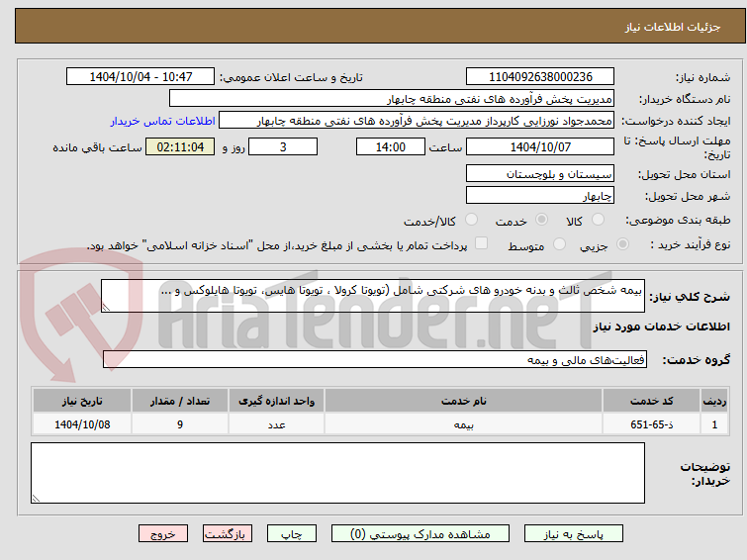Toggle the Islamic treasury payment checkbox
The width and height of the screenshot is (747, 560).
tap(482, 243)
